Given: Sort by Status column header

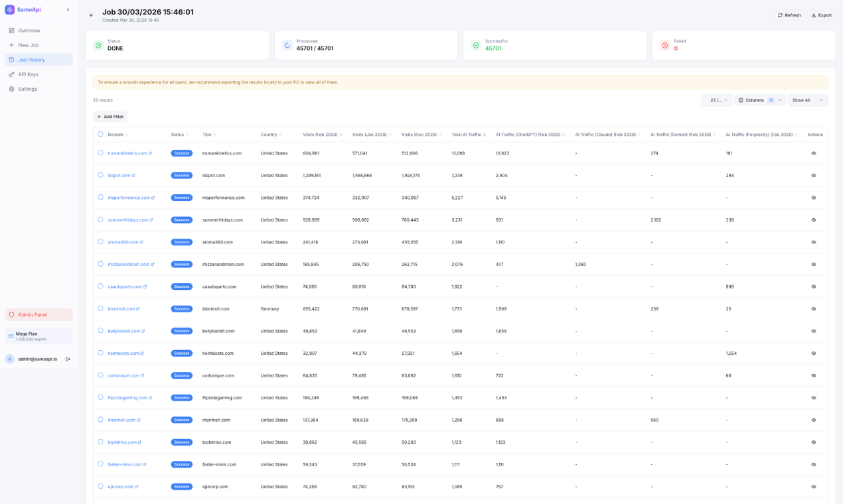Looking at the screenshot, I should click(x=180, y=135).
